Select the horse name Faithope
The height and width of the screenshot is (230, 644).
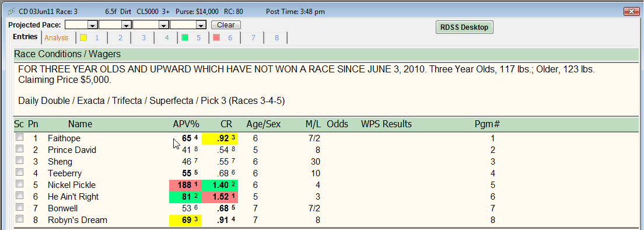[64, 138]
